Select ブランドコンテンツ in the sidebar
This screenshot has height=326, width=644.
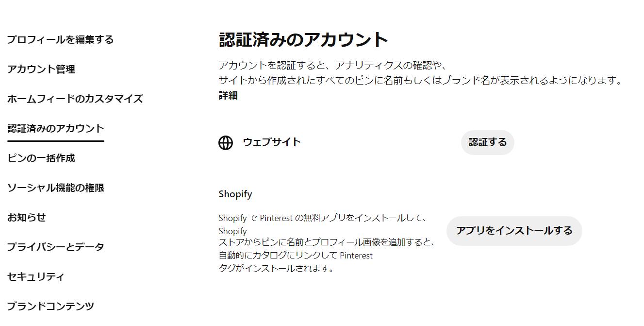click(x=50, y=306)
